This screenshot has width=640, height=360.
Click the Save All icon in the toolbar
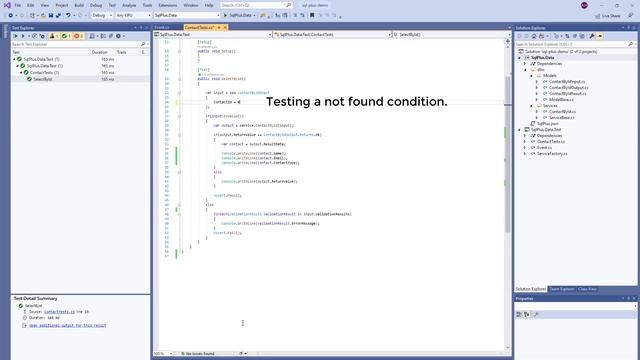pos(58,15)
